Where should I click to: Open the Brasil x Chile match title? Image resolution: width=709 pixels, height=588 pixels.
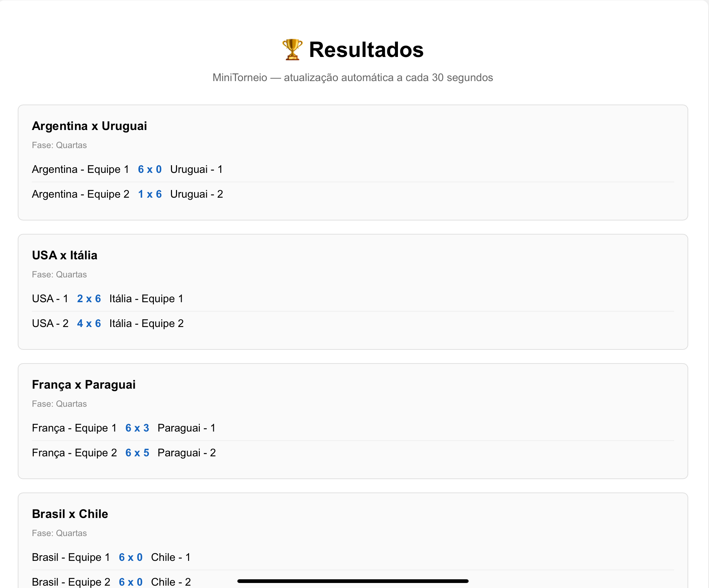coord(70,514)
